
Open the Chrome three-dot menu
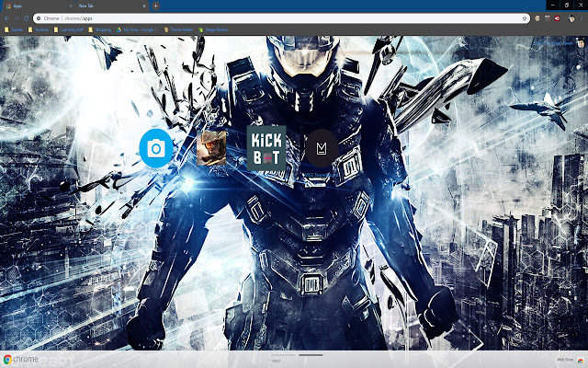tap(582, 18)
